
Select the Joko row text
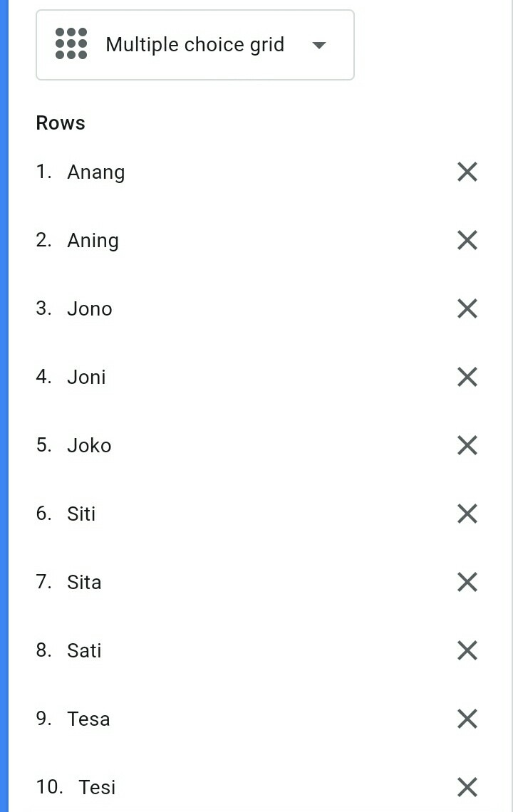point(90,446)
